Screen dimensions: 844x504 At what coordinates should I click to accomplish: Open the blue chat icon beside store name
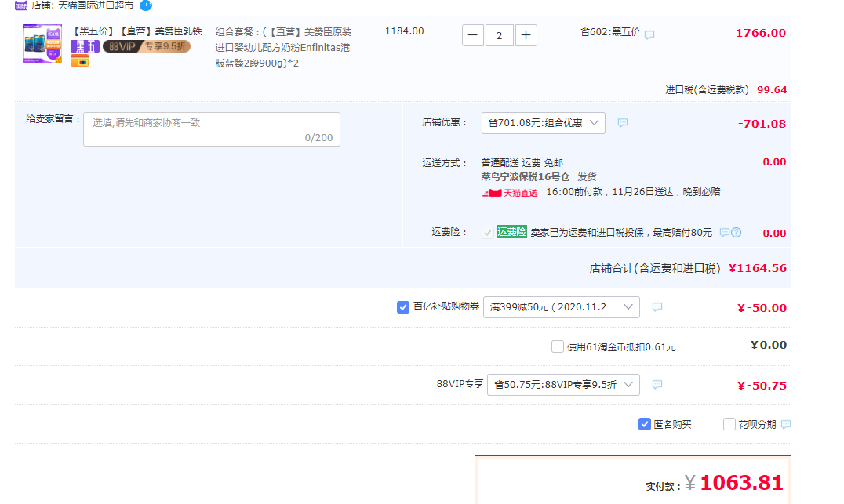[146, 5]
